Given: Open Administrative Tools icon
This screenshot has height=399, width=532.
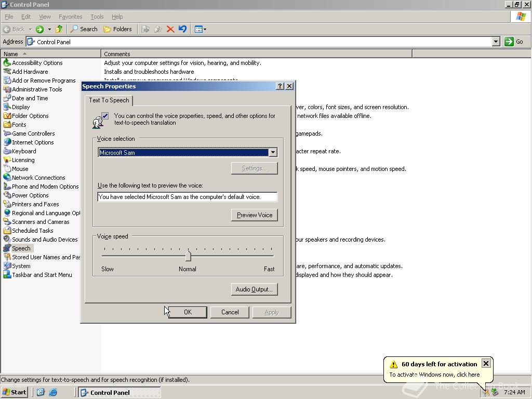Looking at the screenshot, I should click(x=7, y=89).
